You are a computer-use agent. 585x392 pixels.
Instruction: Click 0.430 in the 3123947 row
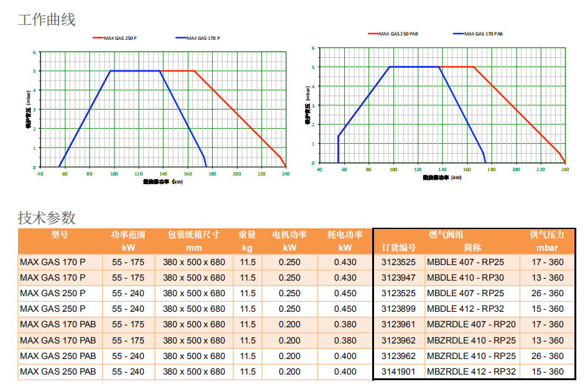[345, 278]
